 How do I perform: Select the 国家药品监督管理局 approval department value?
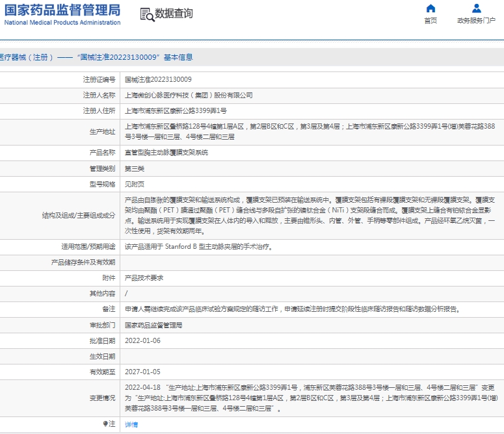tap(153, 325)
